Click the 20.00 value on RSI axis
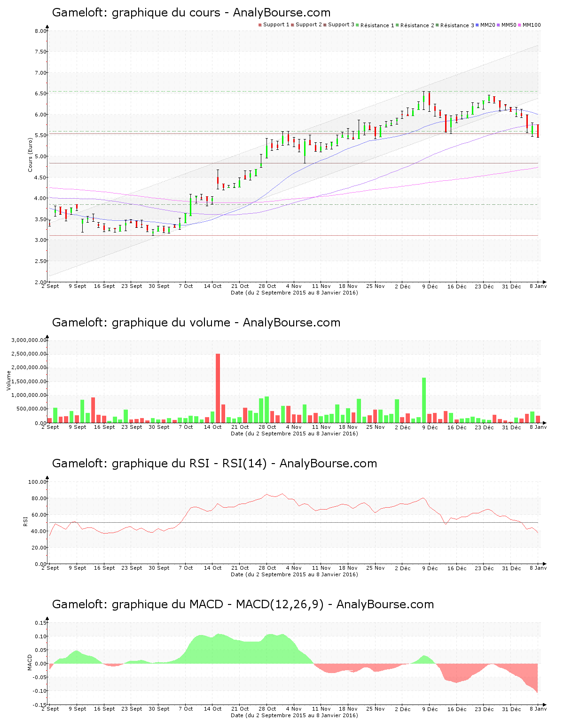The height and width of the screenshot is (728, 564). pyautogui.click(x=39, y=548)
